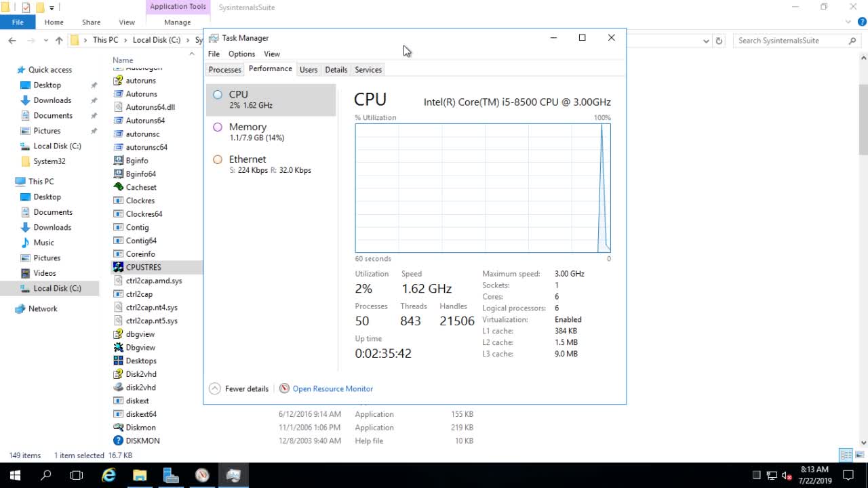Viewport: 868px width, 488px height.
Task: Open Videos under This PC
Action: point(45,273)
